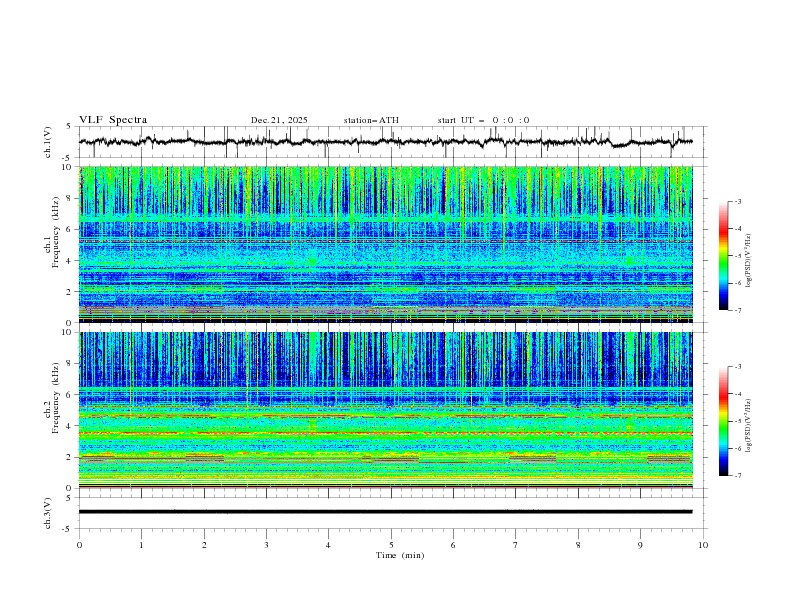Click the ch.1 spectrogram panel
The height and width of the screenshot is (612, 792).
(x=385, y=244)
